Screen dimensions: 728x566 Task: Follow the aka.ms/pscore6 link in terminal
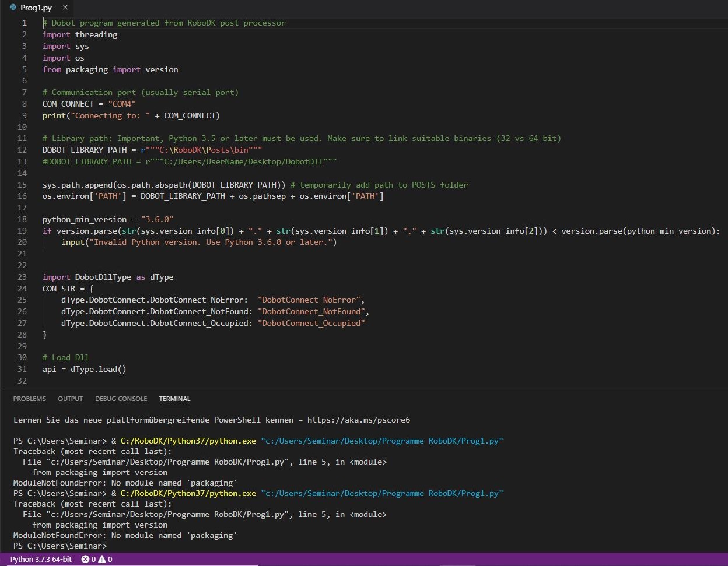tap(359, 420)
